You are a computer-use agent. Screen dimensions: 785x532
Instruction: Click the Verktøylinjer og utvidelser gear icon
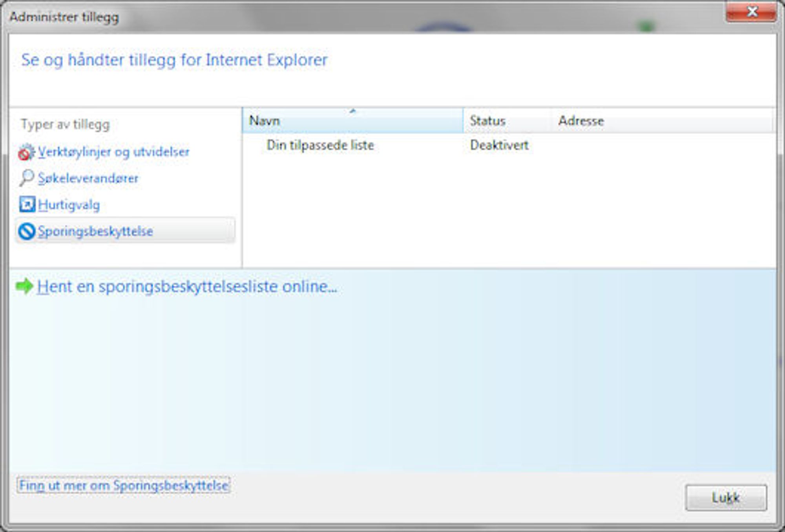pyautogui.click(x=26, y=152)
